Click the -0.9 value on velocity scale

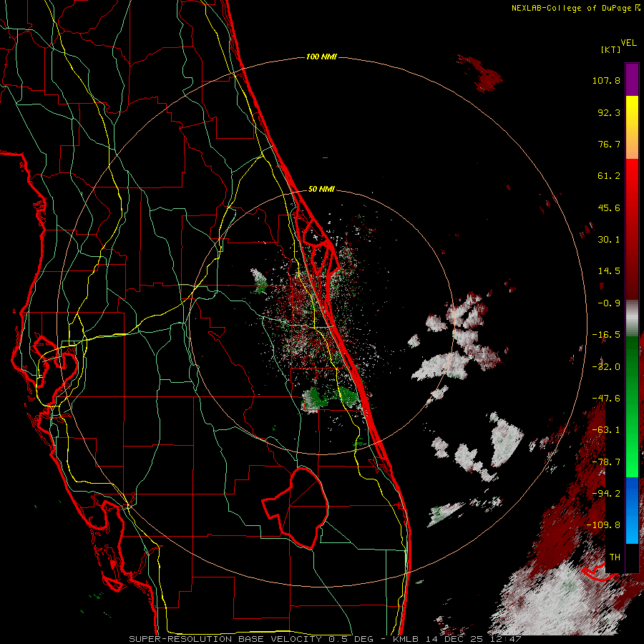coord(609,303)
